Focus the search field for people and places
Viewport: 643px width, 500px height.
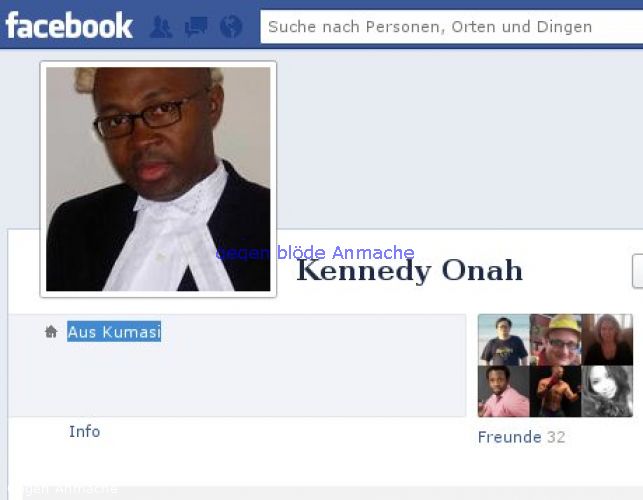click(451, 27)
